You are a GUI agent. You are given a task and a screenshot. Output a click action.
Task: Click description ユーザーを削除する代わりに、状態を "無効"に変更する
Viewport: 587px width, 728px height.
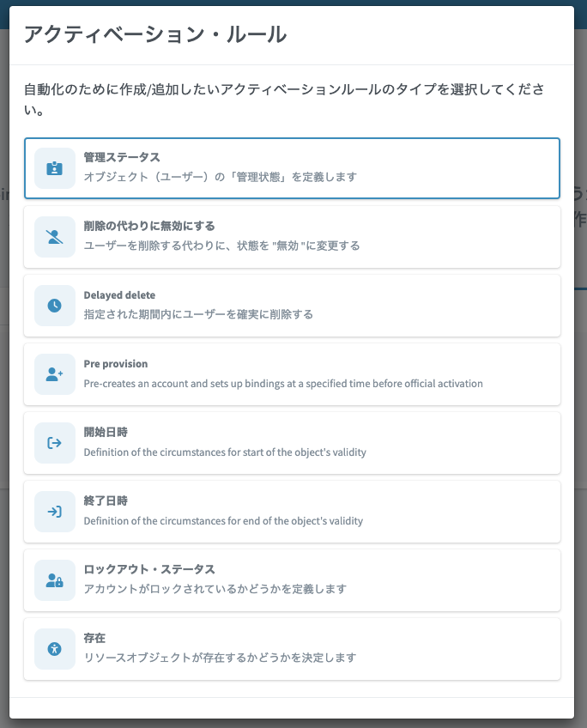pos(221,246)
